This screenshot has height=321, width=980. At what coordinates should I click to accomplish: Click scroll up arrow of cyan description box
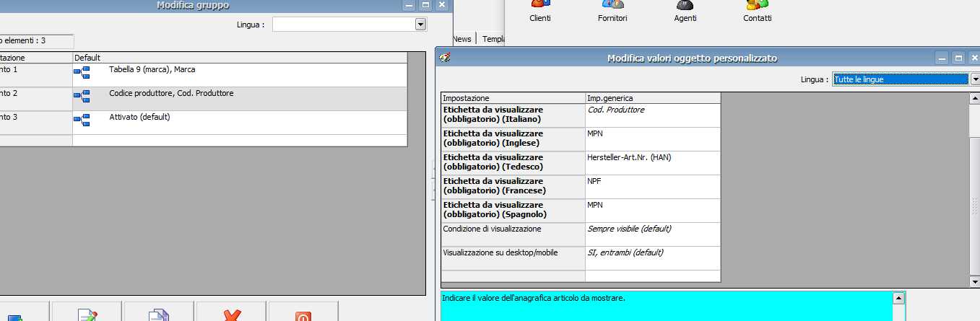pyautogui.click(x=899, y=297)
